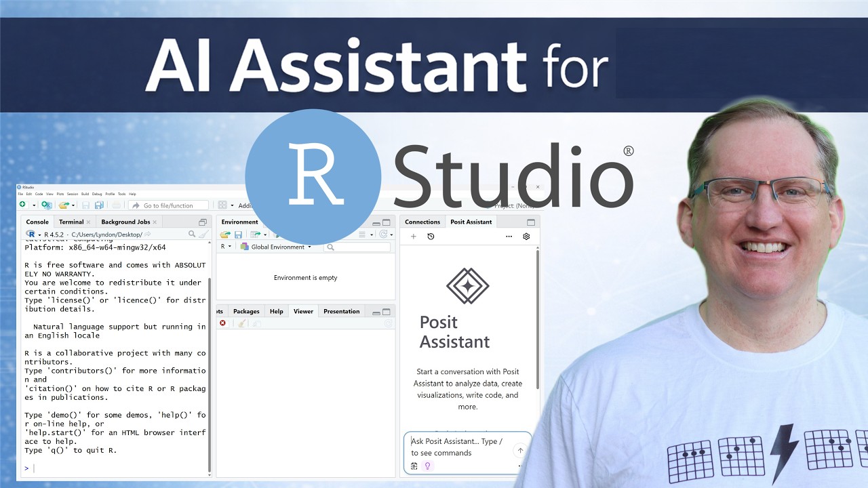This screenshot has height=488, width=868.
Task: Click the Print document icon
Action: (x=116, y=205)
